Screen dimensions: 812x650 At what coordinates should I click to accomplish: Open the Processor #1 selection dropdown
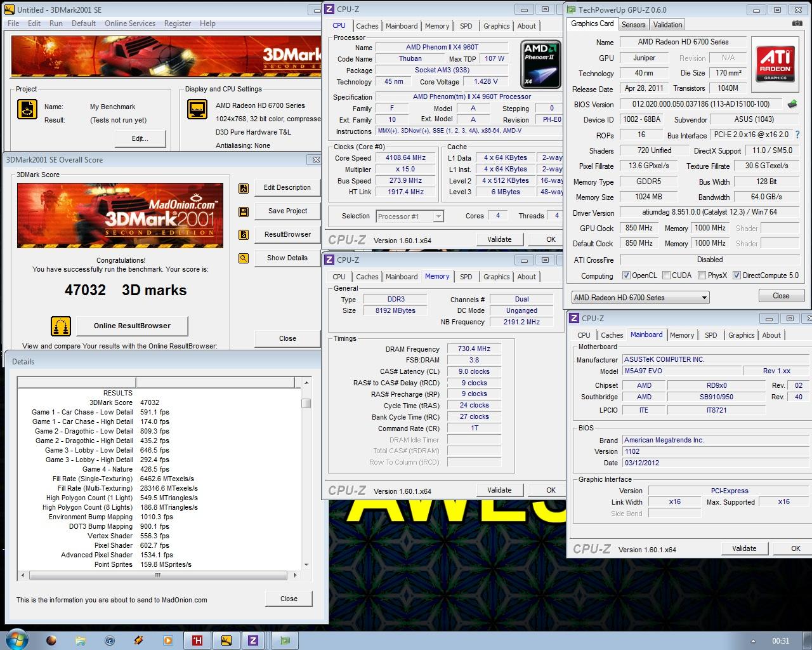pyautogui.click(x=410, y=216)
